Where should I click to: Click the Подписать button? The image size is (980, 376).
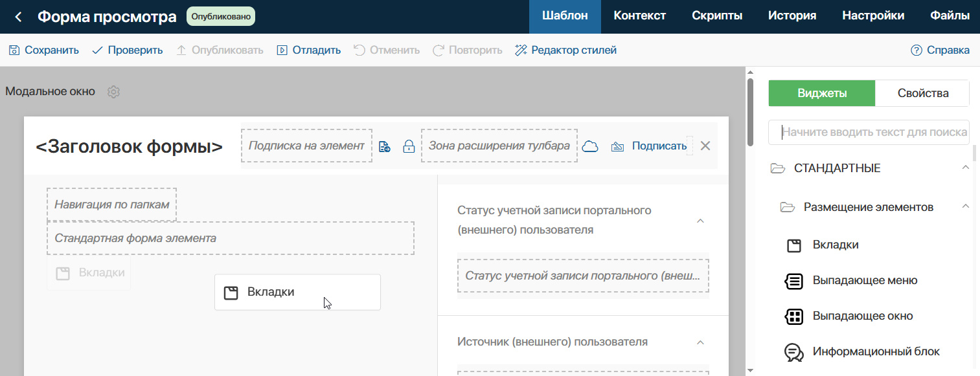click(648, 146)
